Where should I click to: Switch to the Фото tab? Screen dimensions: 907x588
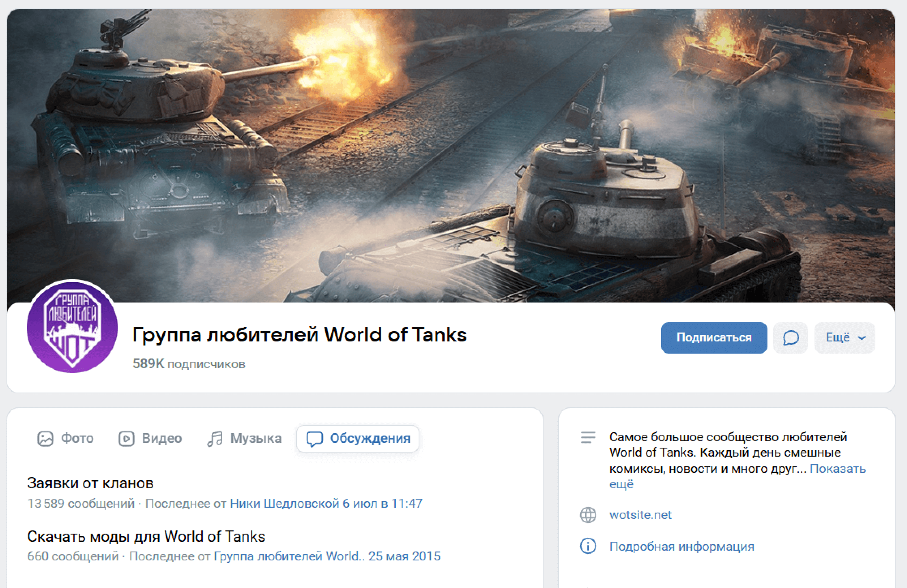tap(77, 438)
